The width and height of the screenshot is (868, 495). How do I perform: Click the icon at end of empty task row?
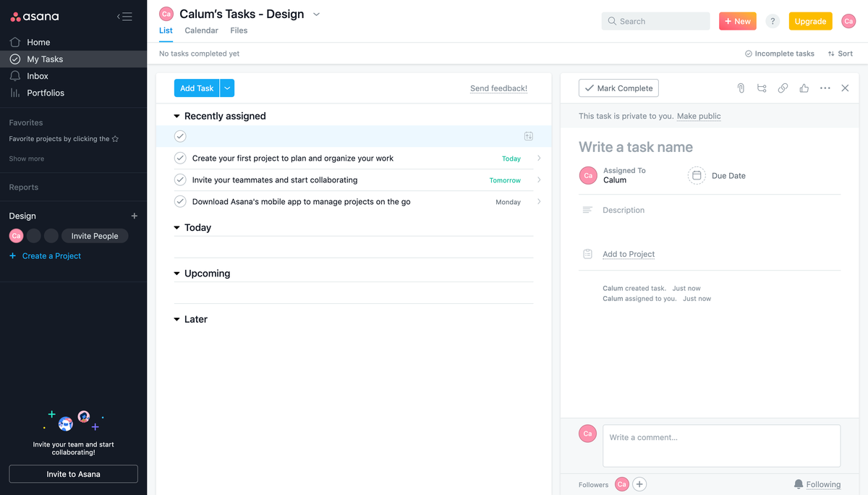[528, 136]
